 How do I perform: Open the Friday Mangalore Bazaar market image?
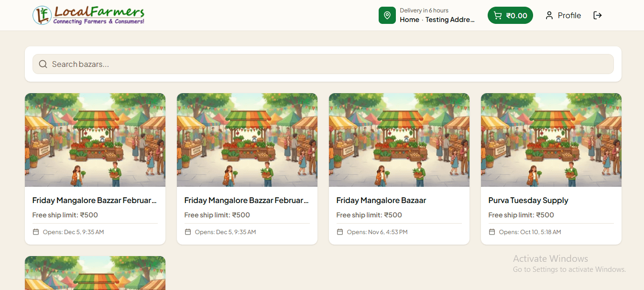(399, 140)
